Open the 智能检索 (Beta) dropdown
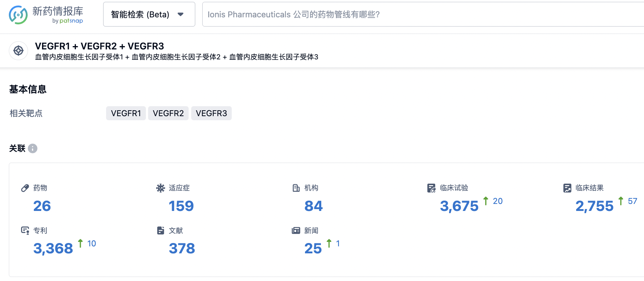Image resolution: width=644 pixels, height=281 pixels. (x=149, y=14)
